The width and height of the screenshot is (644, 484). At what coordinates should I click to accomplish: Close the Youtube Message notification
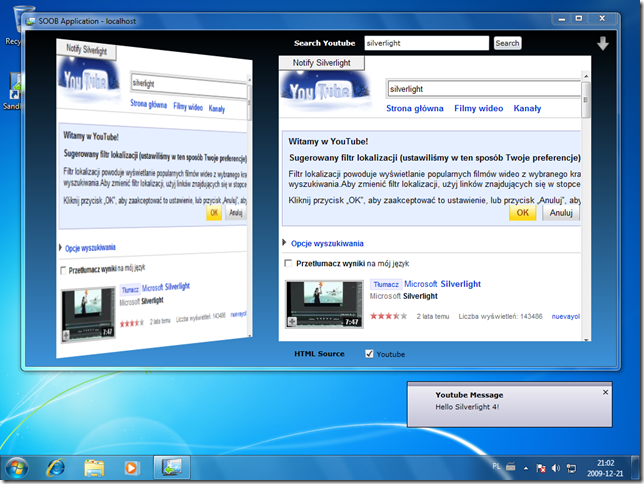click(x=605, y=392)
